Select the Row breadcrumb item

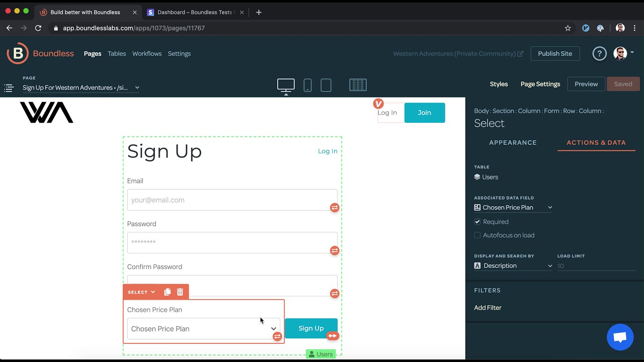point(569,111)
